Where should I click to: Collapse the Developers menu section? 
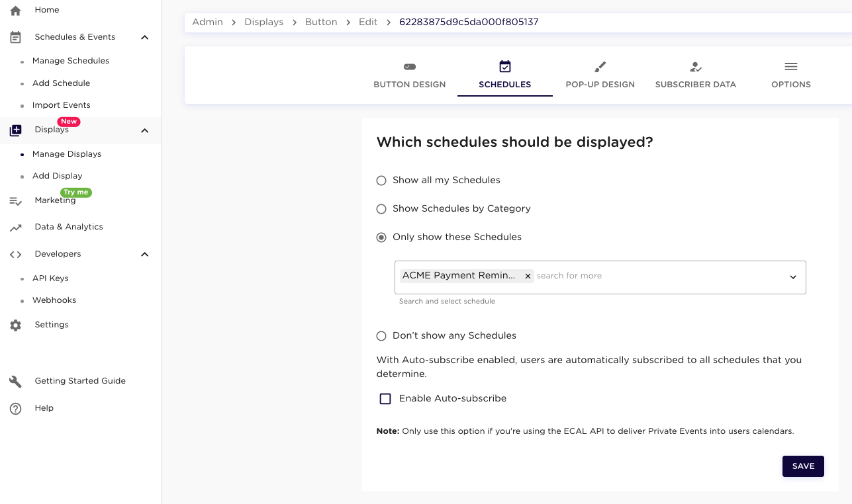tap(145, 255)
